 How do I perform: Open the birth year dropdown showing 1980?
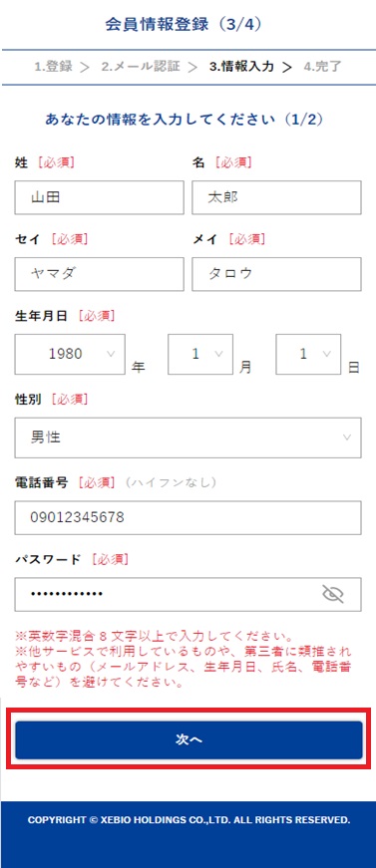tap(70, 355)
